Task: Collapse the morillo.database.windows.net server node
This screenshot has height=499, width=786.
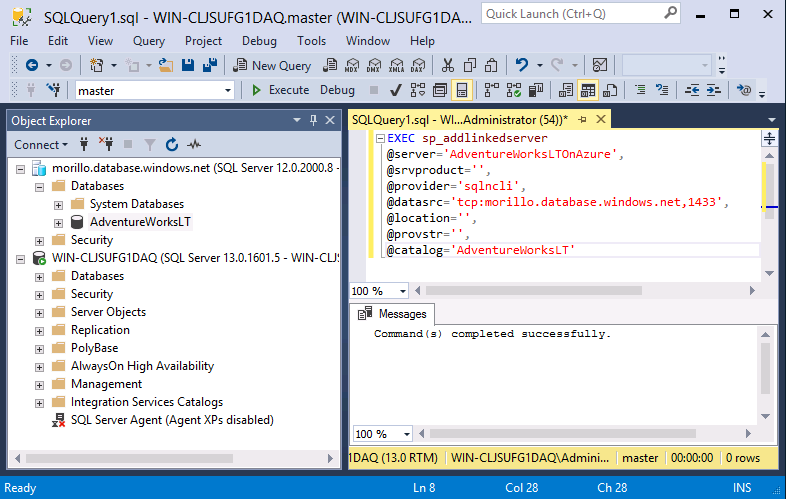Action: tap(21, 169)
